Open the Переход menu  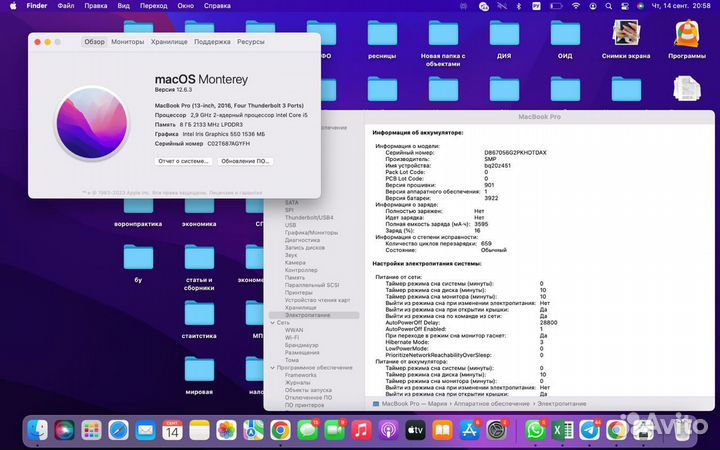pos(154,6)
